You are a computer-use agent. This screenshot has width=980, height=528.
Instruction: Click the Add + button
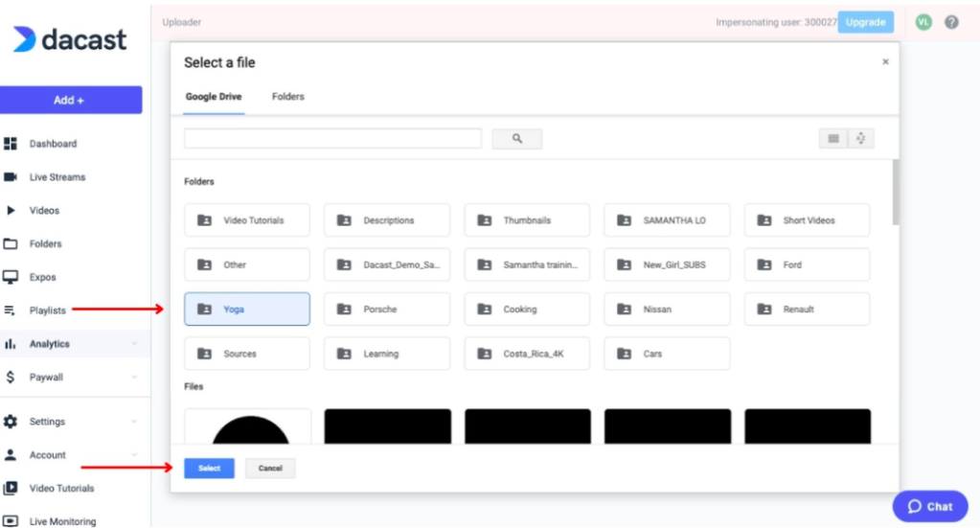pos(69,100)
